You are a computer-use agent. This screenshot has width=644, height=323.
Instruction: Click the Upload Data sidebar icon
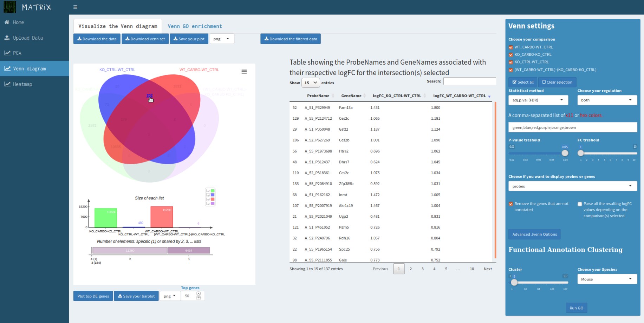(7, 38)
